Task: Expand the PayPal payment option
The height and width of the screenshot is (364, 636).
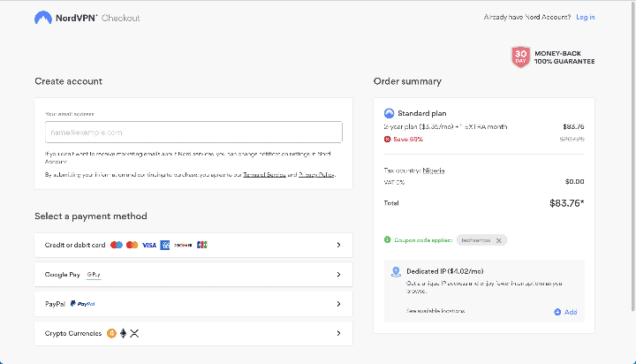Action: (x=338, y=304)
